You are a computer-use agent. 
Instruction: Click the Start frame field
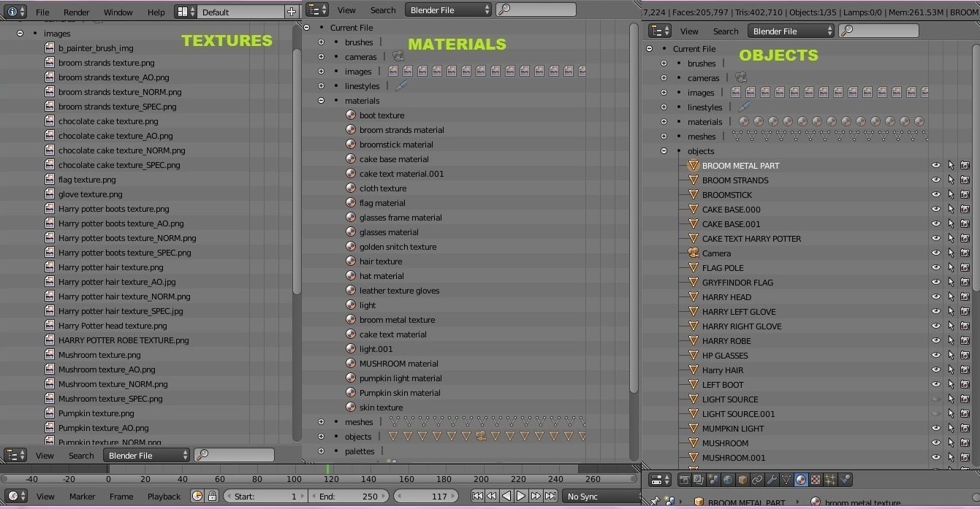pos(266,496)
